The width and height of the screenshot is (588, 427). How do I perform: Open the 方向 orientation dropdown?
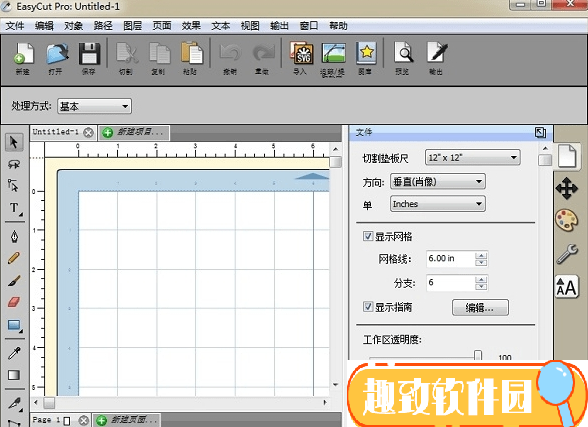pyautogui.click(x=438, y=182)
